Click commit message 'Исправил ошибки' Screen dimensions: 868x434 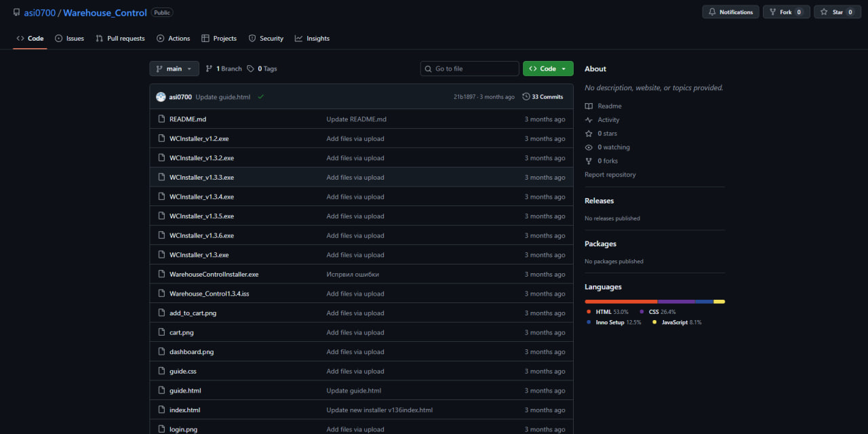[353, 275]
